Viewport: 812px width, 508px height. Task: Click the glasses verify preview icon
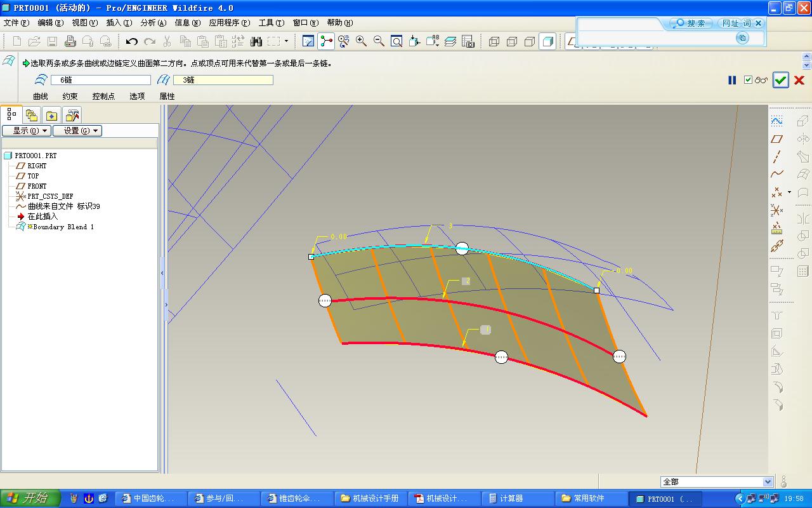tap(761, 81)
